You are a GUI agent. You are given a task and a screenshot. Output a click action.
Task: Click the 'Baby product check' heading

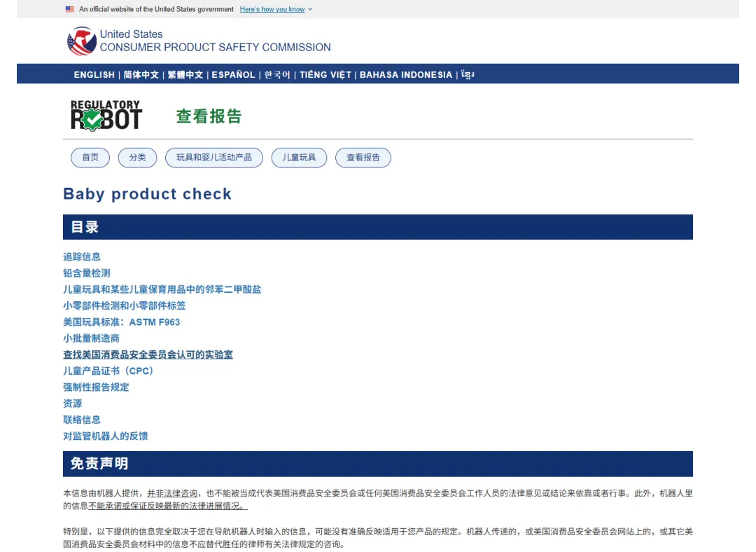147,193
